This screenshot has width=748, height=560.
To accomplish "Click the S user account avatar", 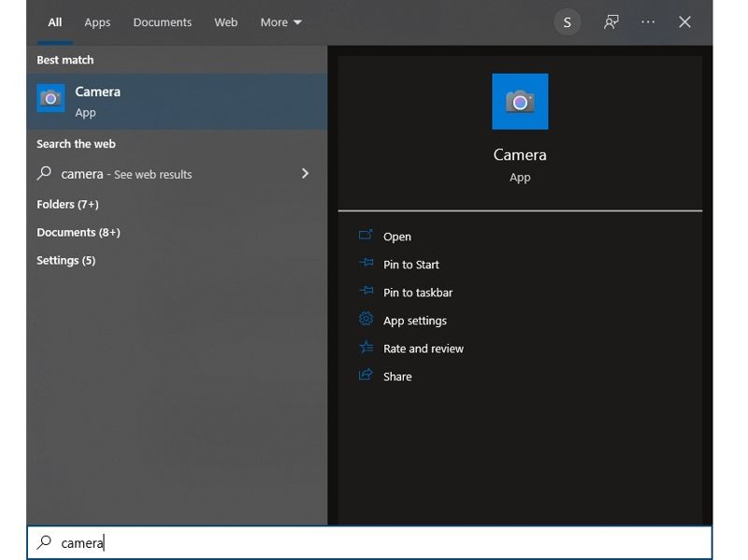I will (567, 22).
